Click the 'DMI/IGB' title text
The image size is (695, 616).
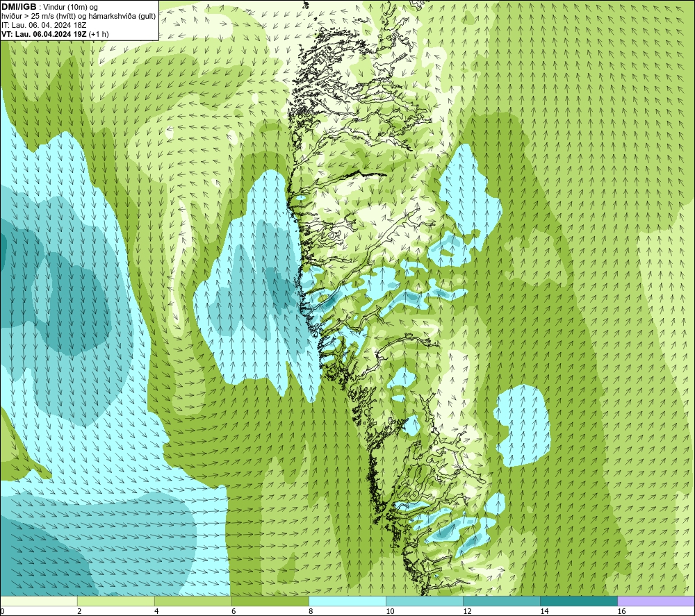tap(19, 7)
